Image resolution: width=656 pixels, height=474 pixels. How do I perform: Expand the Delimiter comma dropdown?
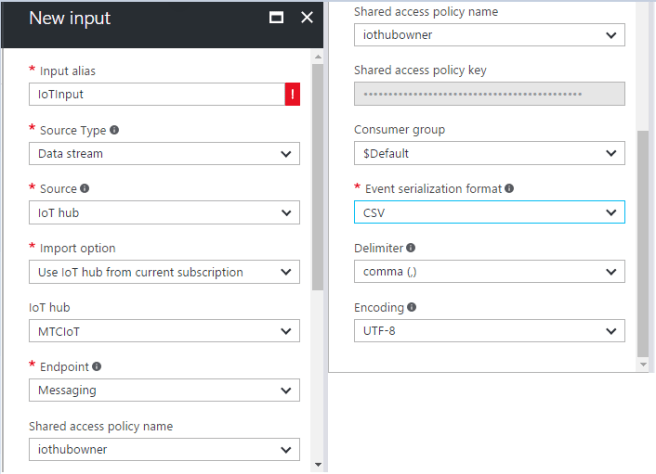pyautogui.click(x=489, y=271)
